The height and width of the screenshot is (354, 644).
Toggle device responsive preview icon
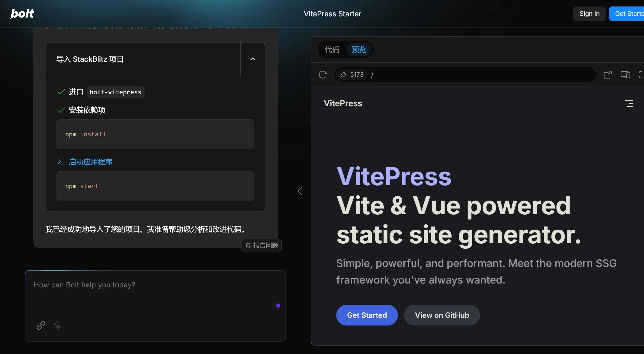[x=625, y=75]
